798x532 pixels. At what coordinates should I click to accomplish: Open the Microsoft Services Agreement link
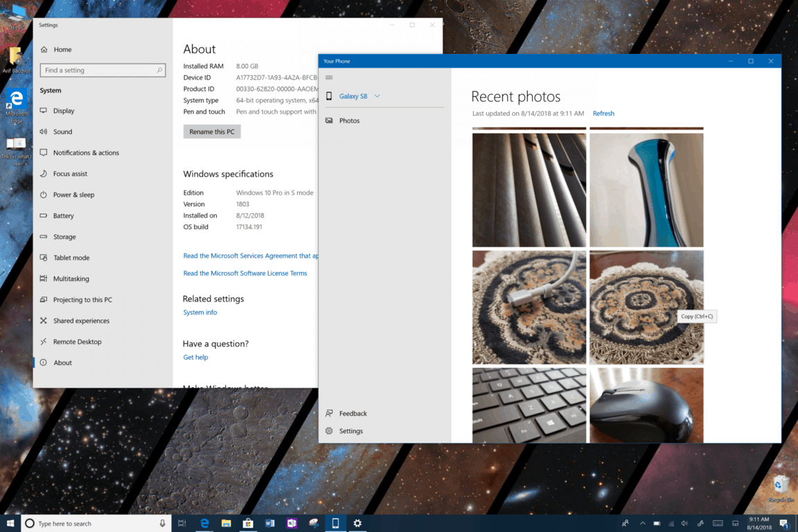pos(251,256)
